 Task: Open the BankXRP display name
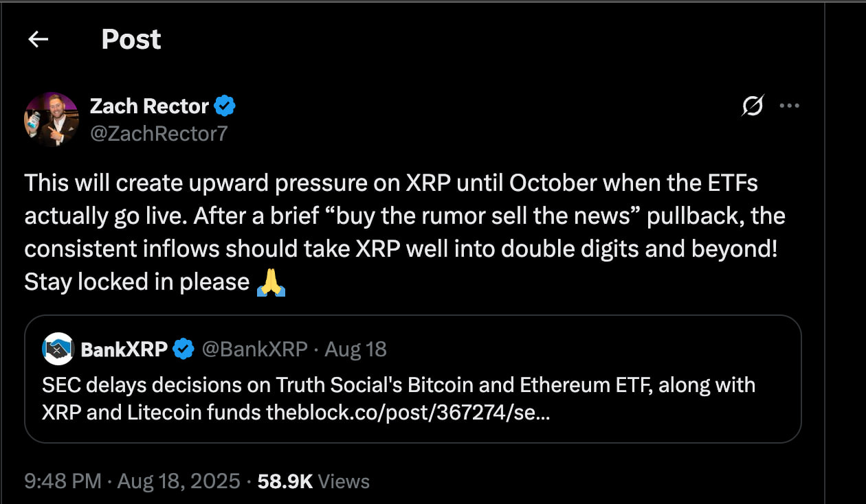tap(124, 349)
